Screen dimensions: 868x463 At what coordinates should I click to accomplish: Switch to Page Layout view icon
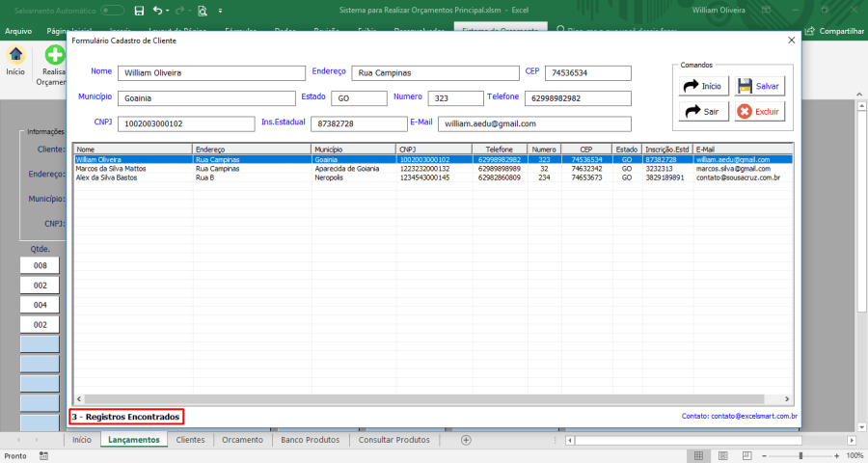click(722, 456)
